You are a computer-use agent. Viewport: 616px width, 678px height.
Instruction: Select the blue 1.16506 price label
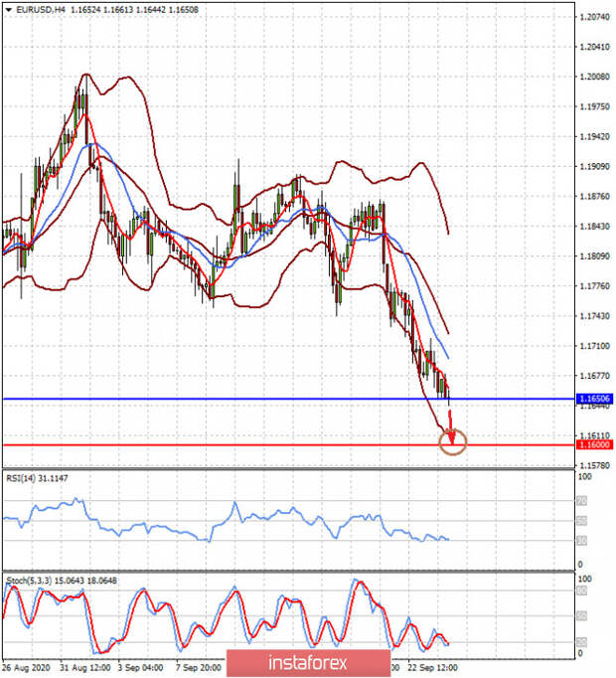click(594, 399)
